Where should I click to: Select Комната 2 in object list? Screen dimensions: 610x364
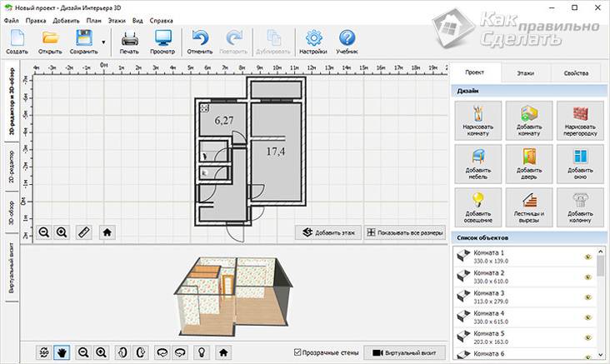525,277
